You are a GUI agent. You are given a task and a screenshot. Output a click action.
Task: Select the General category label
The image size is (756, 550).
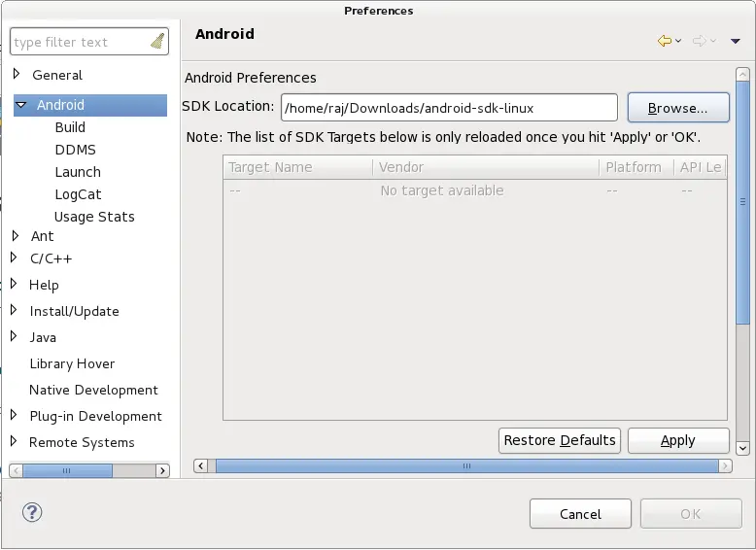(57, 75)
